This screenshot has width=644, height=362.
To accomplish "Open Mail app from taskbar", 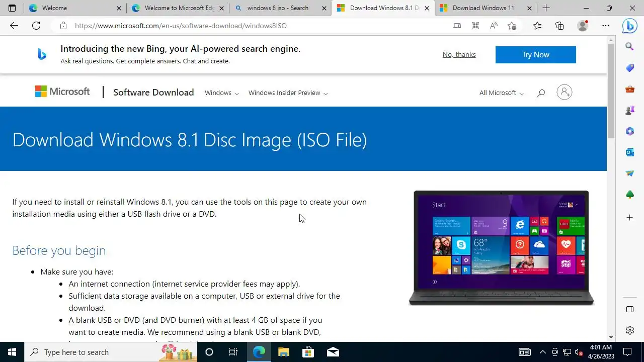I will [x=333, y=352].
